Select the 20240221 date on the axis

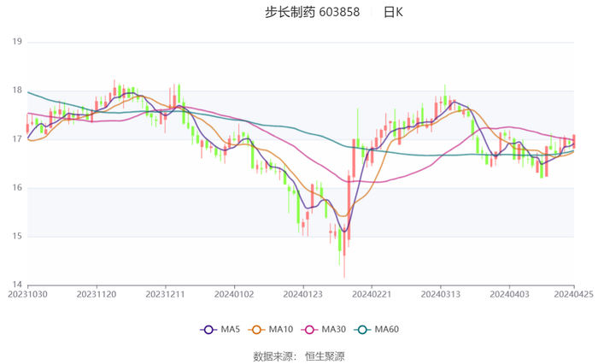coord(372,293)
